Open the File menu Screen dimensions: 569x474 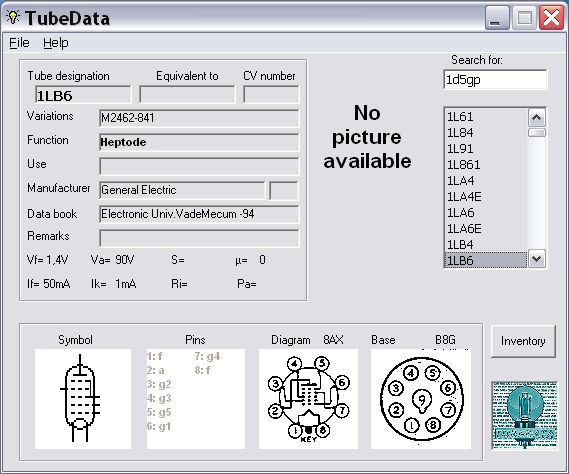point(19,43)
